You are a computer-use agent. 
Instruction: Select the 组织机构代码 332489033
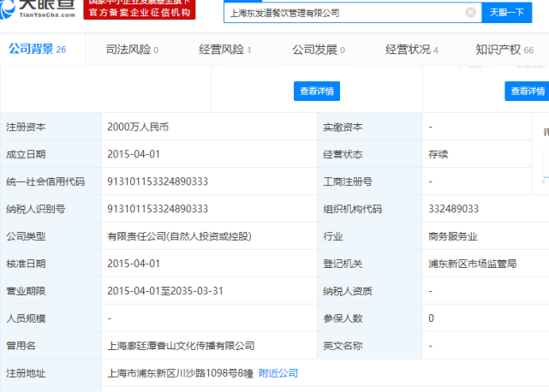pos(453,209)
